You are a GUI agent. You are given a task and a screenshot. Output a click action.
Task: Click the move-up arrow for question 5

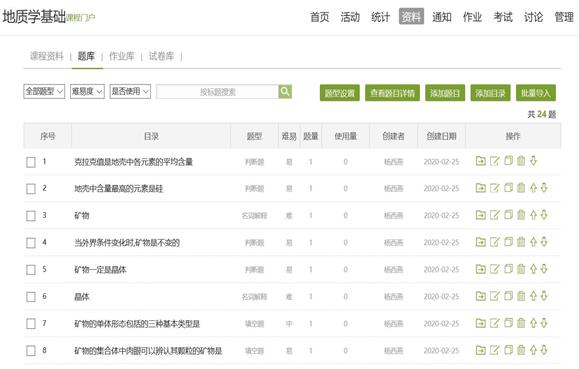point(533,269)
